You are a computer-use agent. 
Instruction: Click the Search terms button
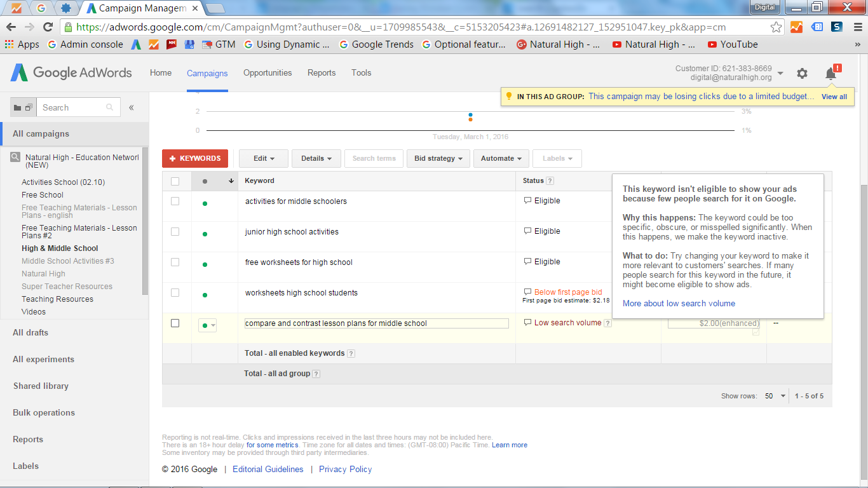(374, 158)
